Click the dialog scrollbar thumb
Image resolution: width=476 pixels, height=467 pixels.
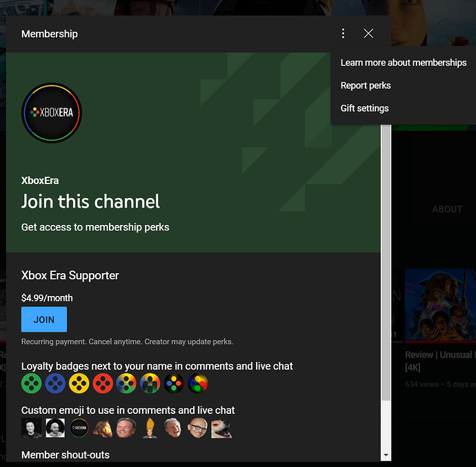pos(386,262)
